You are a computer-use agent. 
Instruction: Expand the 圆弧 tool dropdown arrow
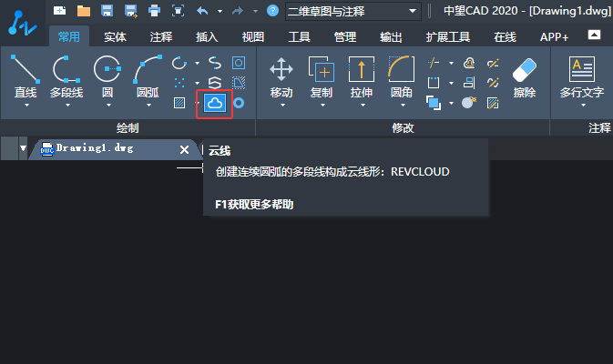coord(149,105)
